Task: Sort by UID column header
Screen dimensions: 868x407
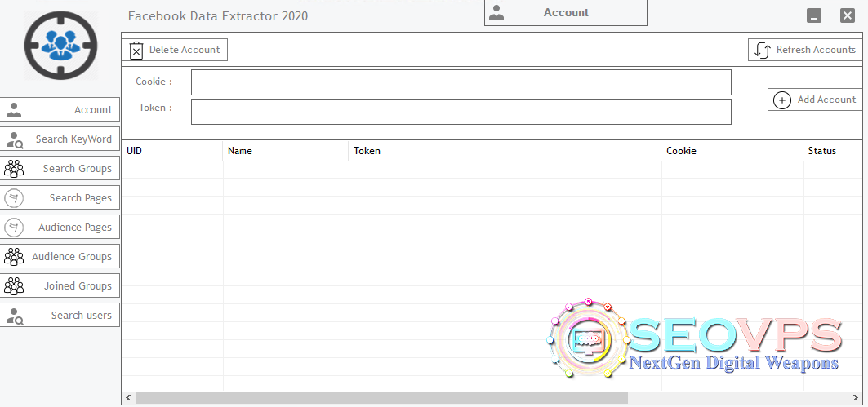Action: pyautogui.click(x=172, y=150)
